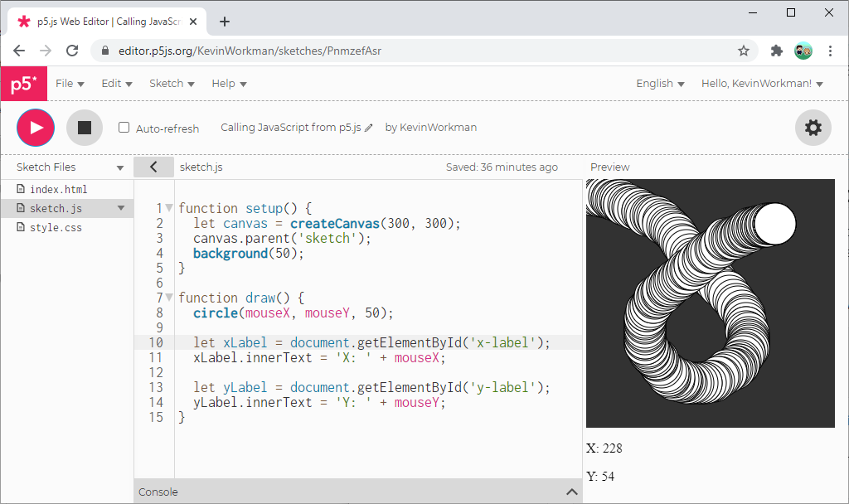Enable the Auto-refresh option
849x504 pixels.
(124, 128)
